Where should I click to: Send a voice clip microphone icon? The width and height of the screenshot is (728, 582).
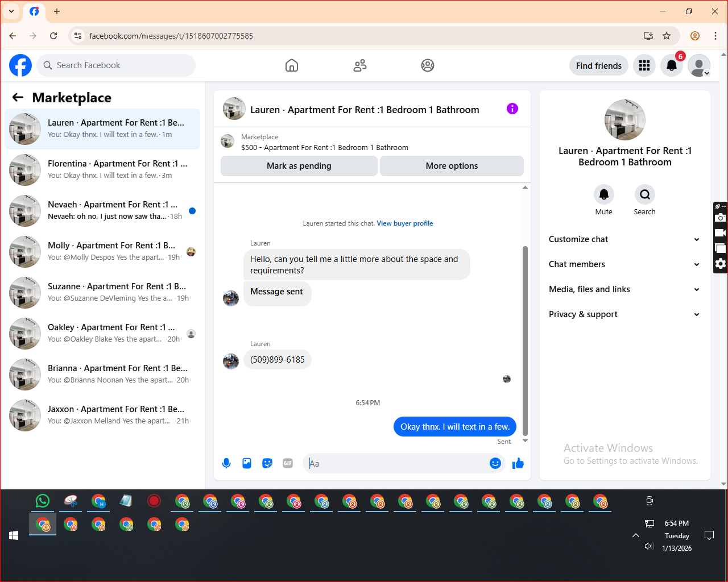pyautogui.click(x=226, y=463)
